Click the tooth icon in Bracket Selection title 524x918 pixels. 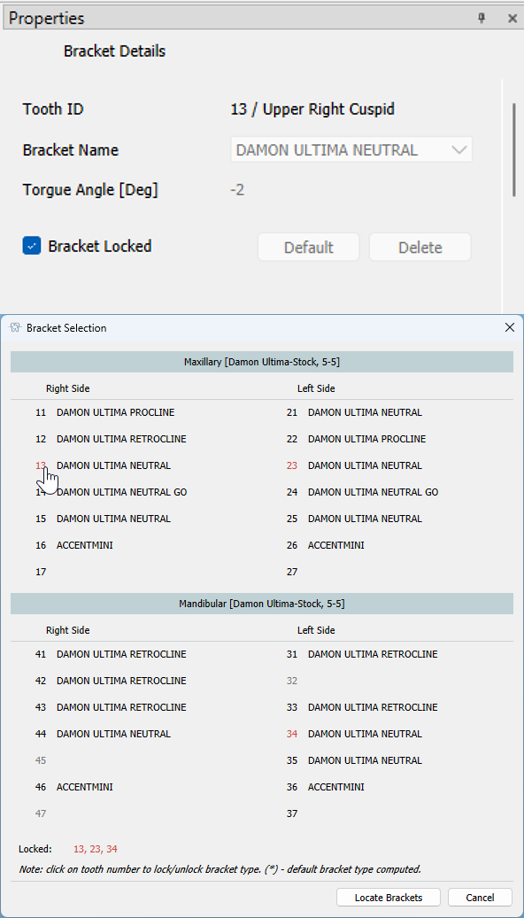point(16,328)
